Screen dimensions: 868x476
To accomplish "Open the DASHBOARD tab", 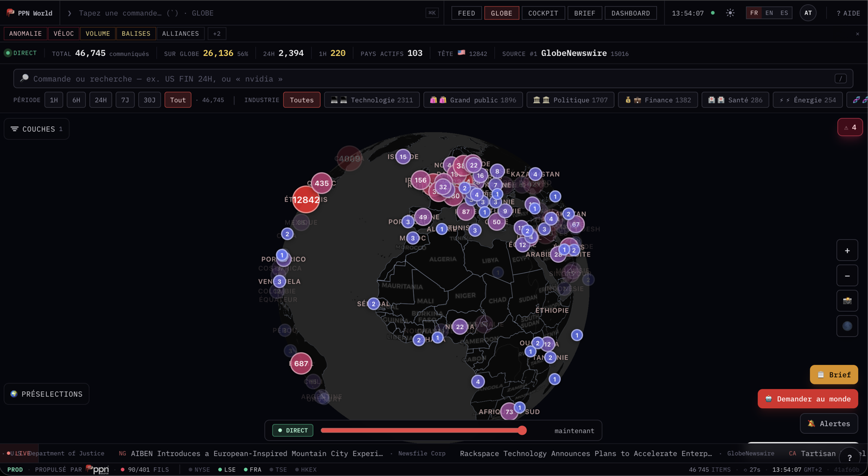I will (x=630, y=13).
